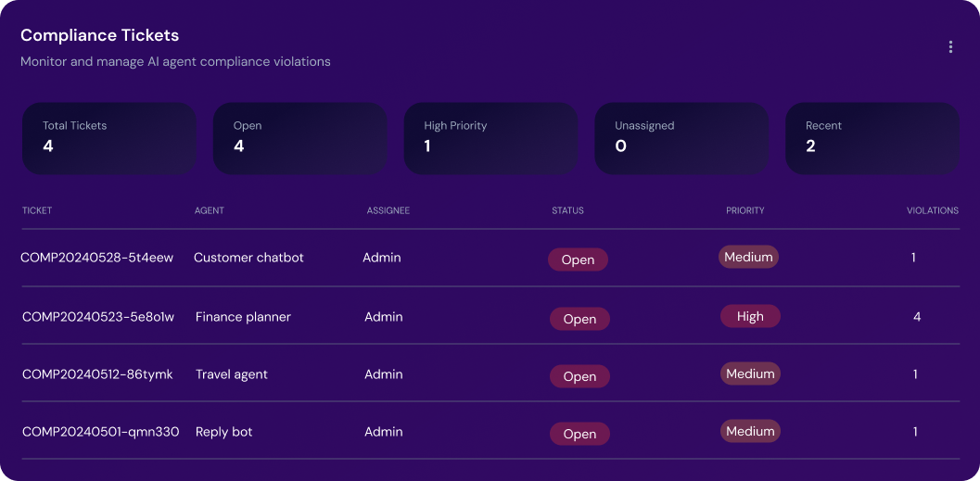Open ticket COMP20240501-qmn330

pos(101,432)
